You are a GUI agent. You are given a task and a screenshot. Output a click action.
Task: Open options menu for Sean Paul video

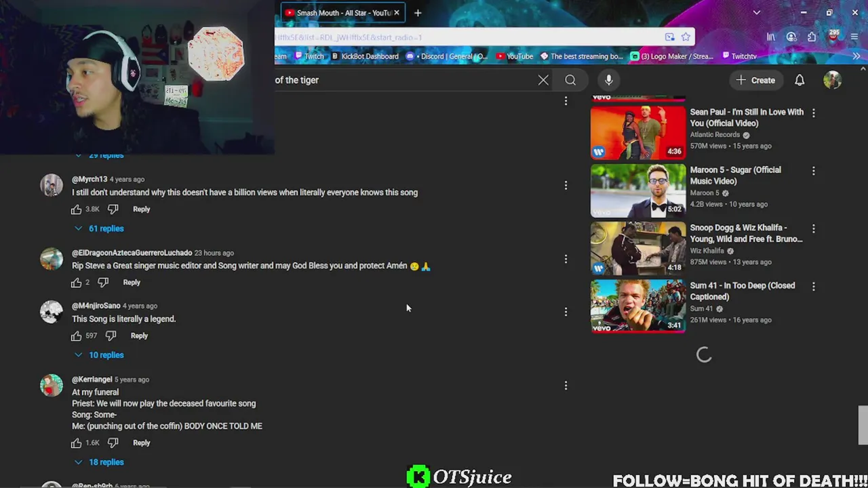point(814,113)
